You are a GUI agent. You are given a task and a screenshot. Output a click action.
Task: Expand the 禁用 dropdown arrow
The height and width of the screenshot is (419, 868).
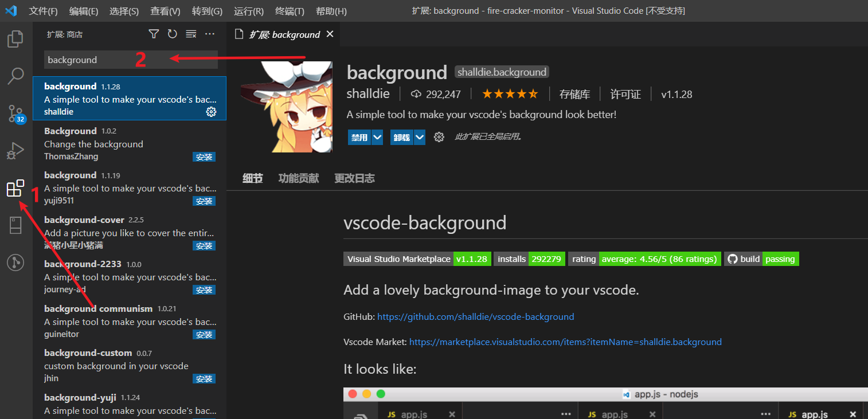[377, 138]
